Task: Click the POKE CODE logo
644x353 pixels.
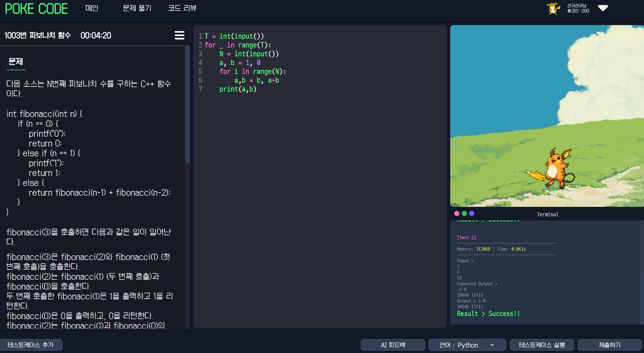Action: point(36,8)
